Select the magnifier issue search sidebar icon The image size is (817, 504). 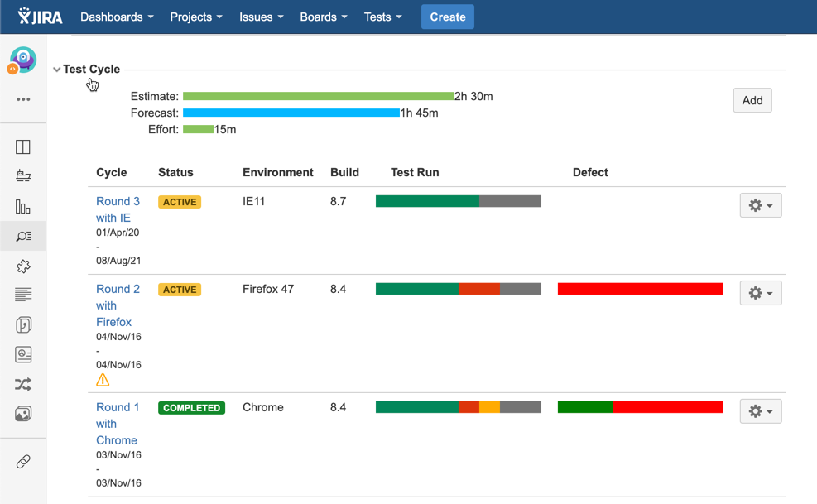pyautogui.click(x=23, y=237)
